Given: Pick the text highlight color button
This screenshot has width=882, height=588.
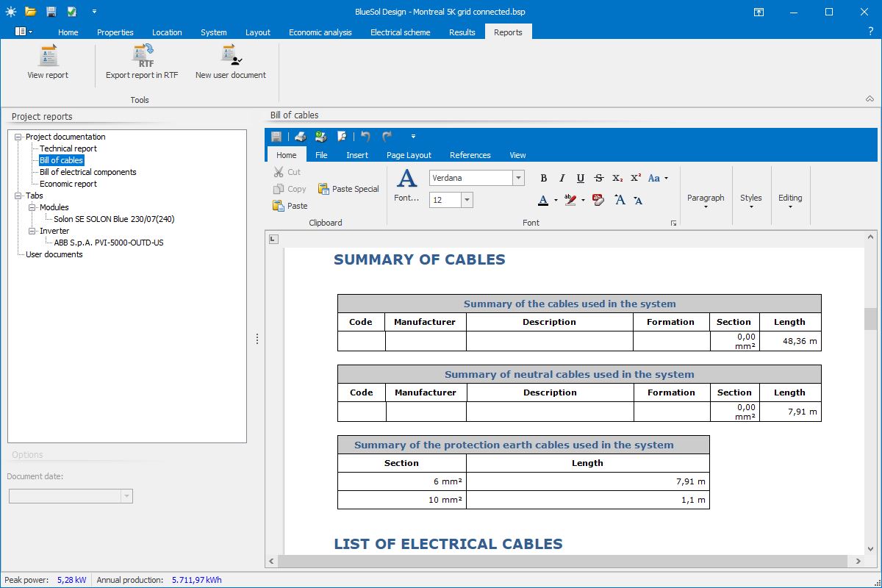Looking at the screenshot, I should pyautogui.click(x=570, y=200).
